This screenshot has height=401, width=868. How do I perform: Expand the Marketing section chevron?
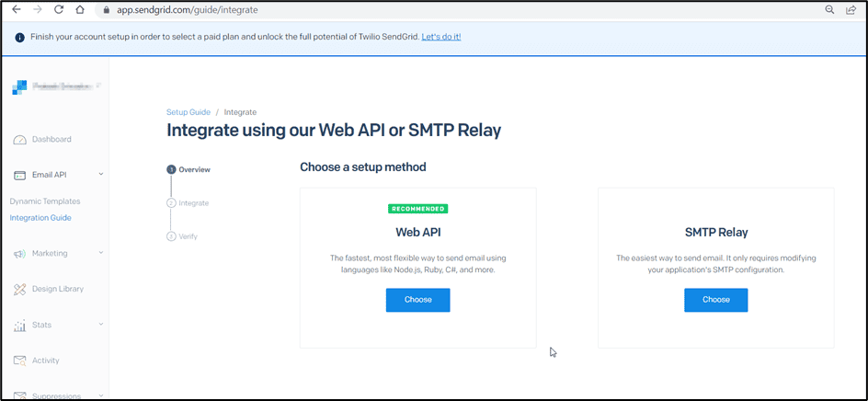click(101, 253)
